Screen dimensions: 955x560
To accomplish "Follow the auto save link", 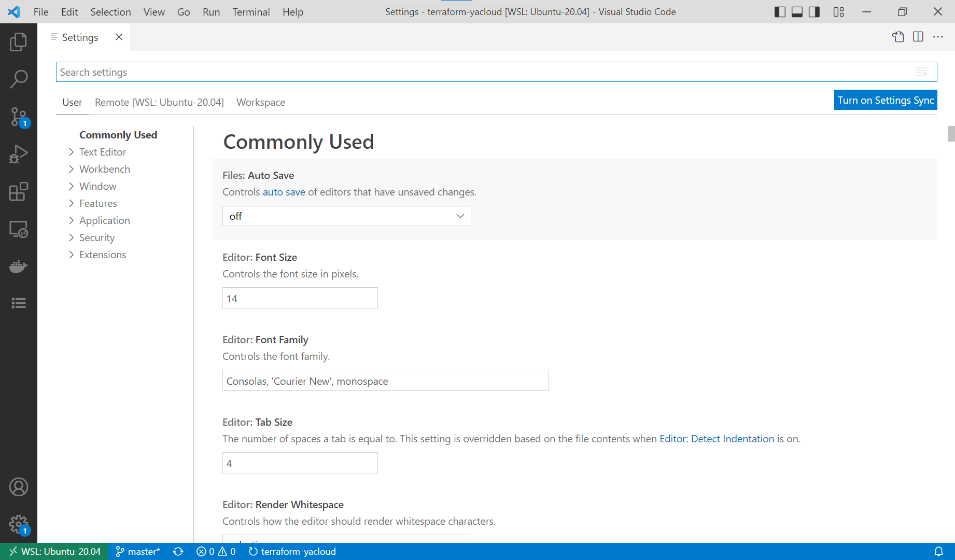I will click(x=284, y=192).
